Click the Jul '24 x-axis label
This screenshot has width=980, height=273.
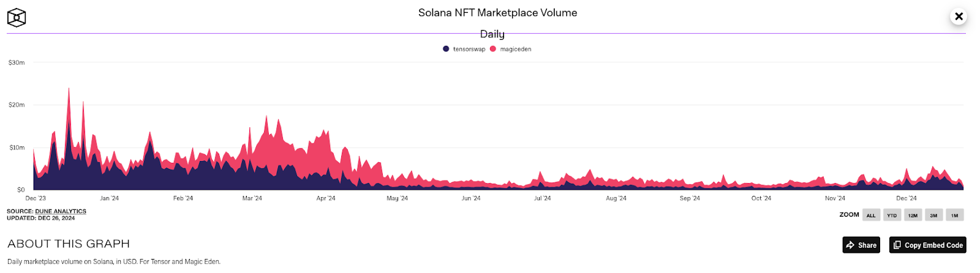(x=542, y=198)
